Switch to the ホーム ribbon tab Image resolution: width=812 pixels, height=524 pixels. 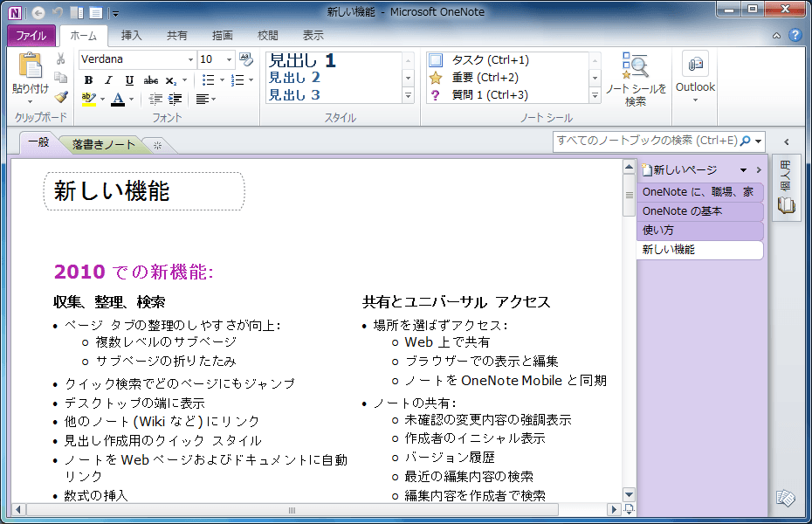tap(83, 36)
